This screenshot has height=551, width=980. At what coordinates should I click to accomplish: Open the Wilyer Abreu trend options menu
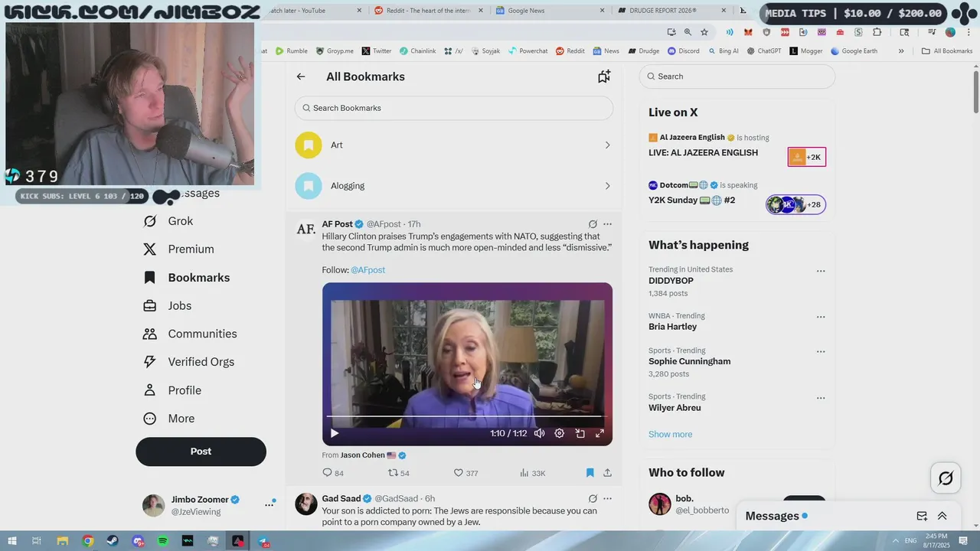(821, 398)
